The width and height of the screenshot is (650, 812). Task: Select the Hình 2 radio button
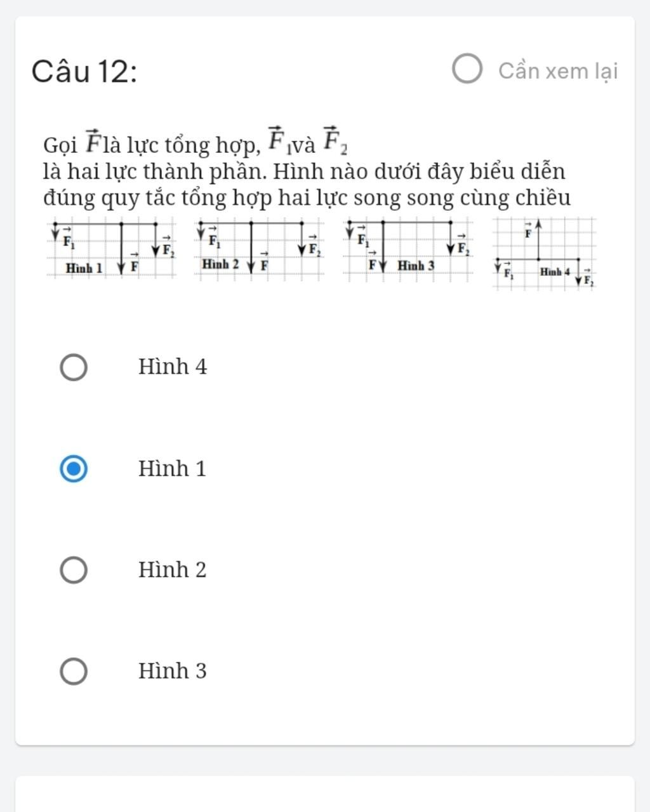(x=74, y=570)
